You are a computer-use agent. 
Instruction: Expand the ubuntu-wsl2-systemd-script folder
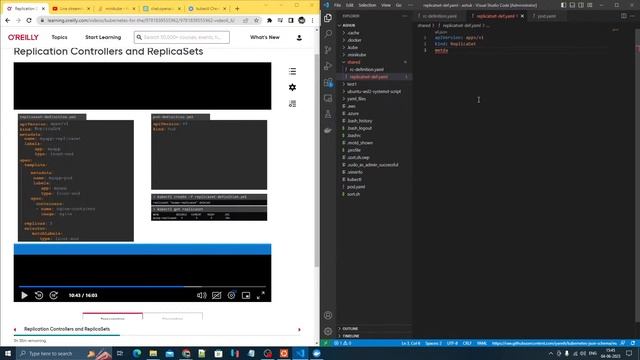point(373,91)
